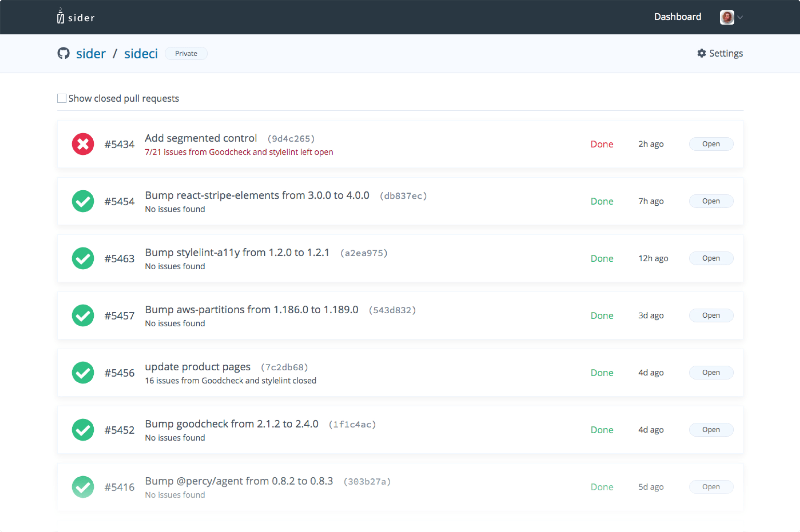Click commit hash (9d4c265)
This screenshot has width=800, height=532.
coord(291,138)
